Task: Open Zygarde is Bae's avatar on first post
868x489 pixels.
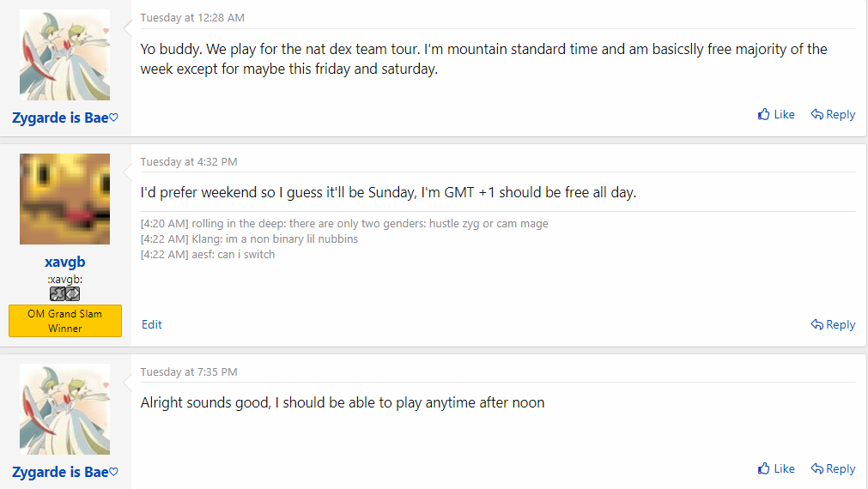Action: coord(65,55)
